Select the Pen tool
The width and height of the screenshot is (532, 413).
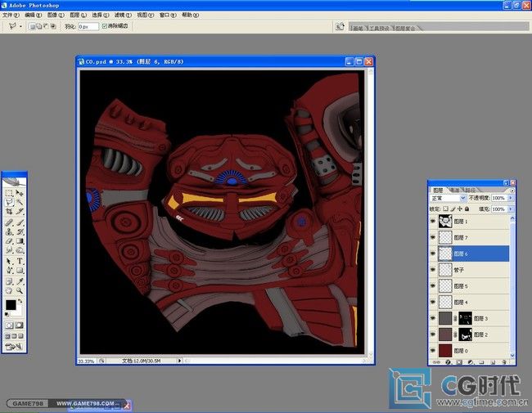point(9,271)
